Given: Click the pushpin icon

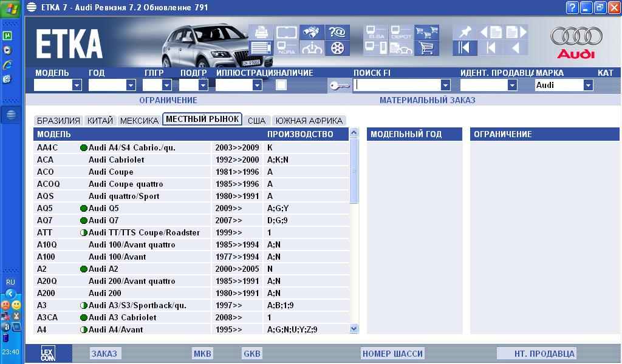Looking at the screenshot, I should (x=465, y=32).
